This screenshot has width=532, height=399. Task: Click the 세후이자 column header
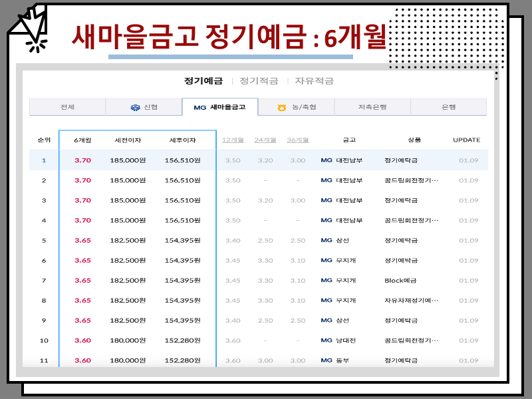[x=182, y=140]
